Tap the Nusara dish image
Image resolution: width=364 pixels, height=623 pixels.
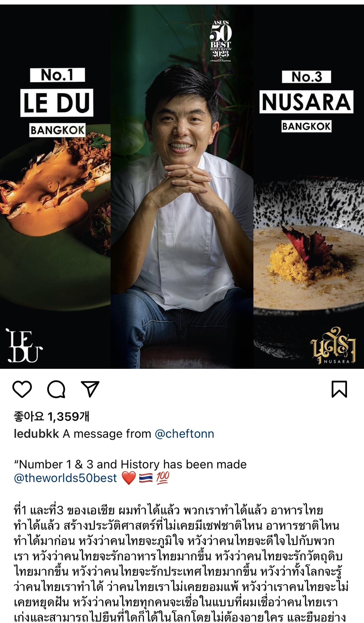309,251
